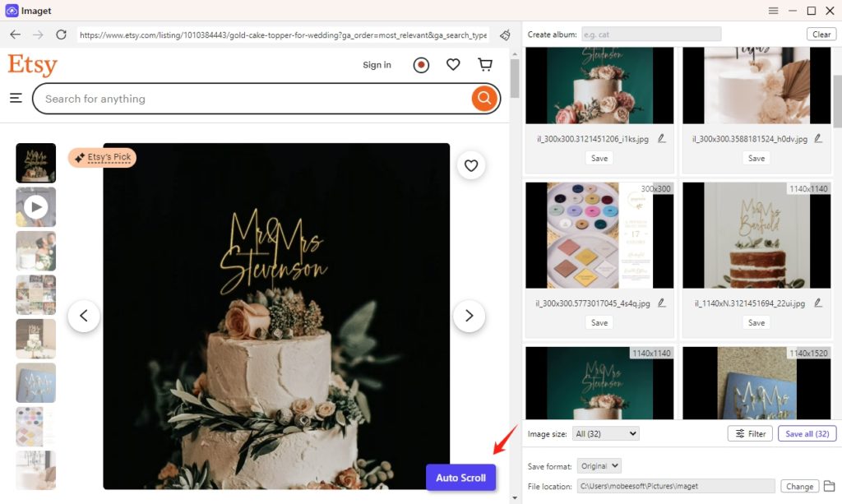Click the Auto Scroll button
The image size is (842, 504).
460,477
